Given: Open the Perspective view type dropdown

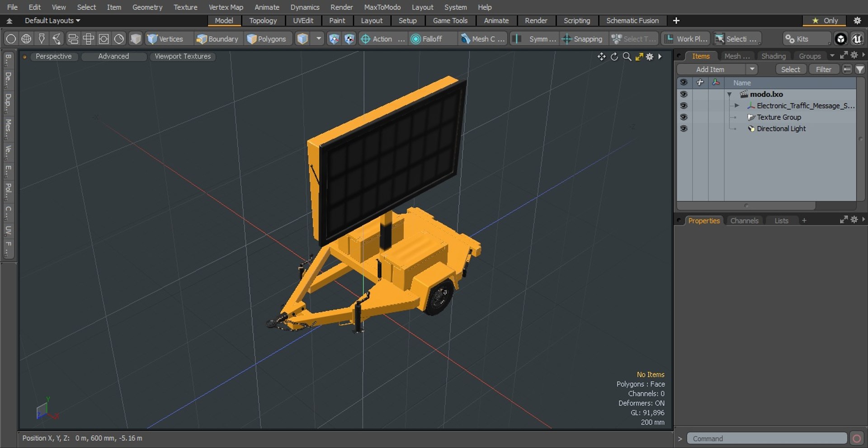Looking at the screenshot, I should pyautogui.click(x=53, y=57).
